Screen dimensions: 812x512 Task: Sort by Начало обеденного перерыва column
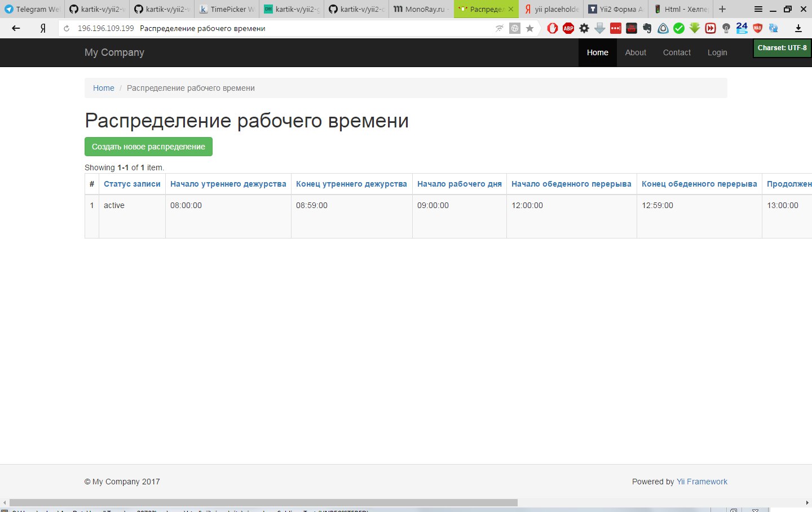pos(571,184)
